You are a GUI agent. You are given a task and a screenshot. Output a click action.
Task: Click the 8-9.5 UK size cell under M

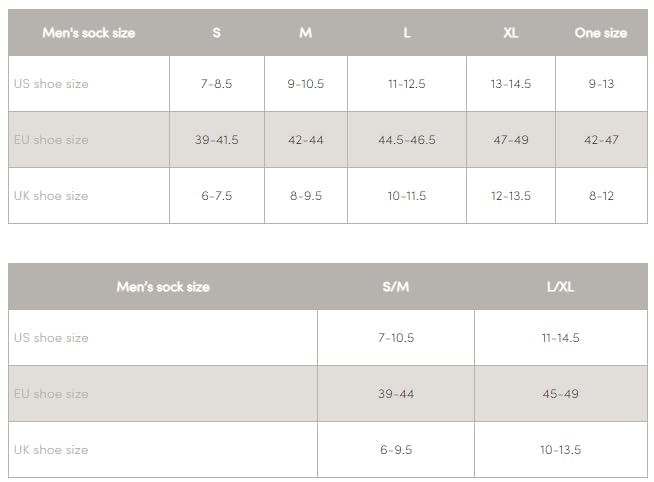click(306, 196)
